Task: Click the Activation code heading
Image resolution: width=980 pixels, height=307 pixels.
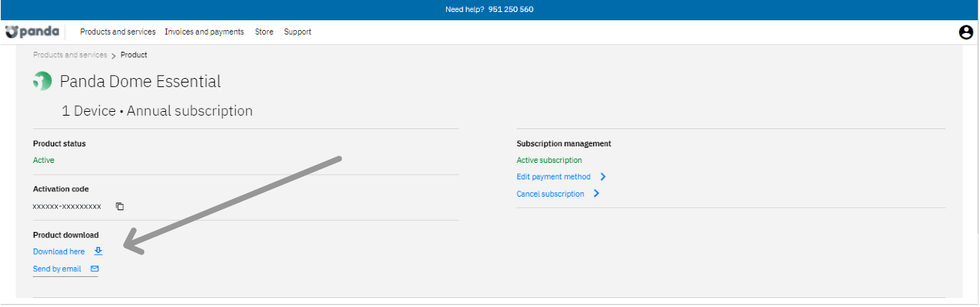Action: click(61, 189)
